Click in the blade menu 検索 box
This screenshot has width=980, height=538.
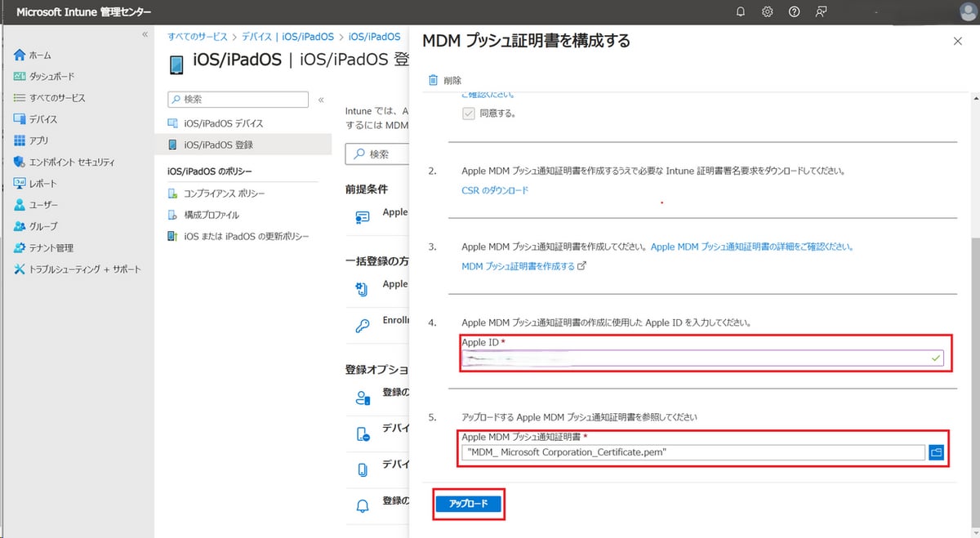238,100
